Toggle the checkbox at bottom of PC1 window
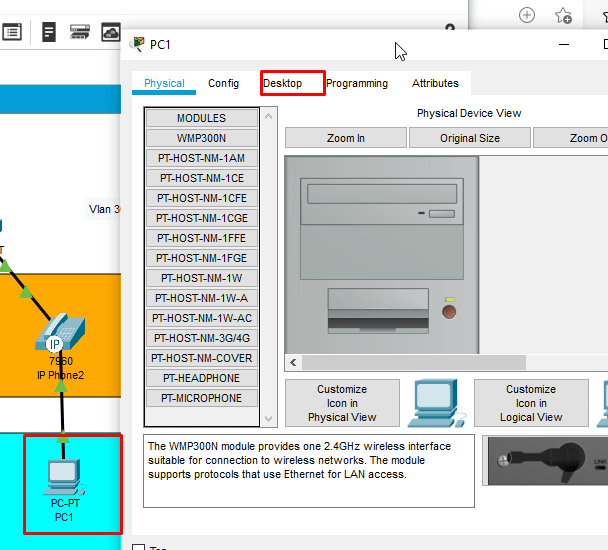 139,547
